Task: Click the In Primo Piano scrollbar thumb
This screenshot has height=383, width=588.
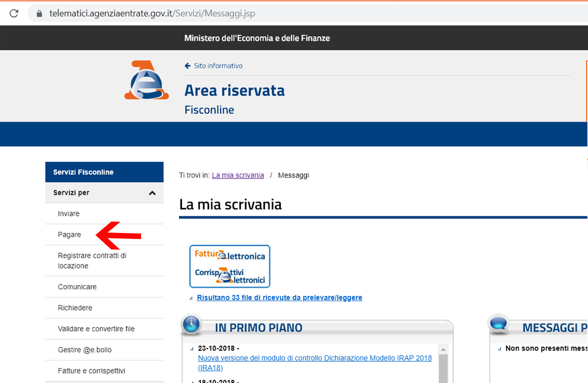Action: pyautogui.click(x=443, y=368)
